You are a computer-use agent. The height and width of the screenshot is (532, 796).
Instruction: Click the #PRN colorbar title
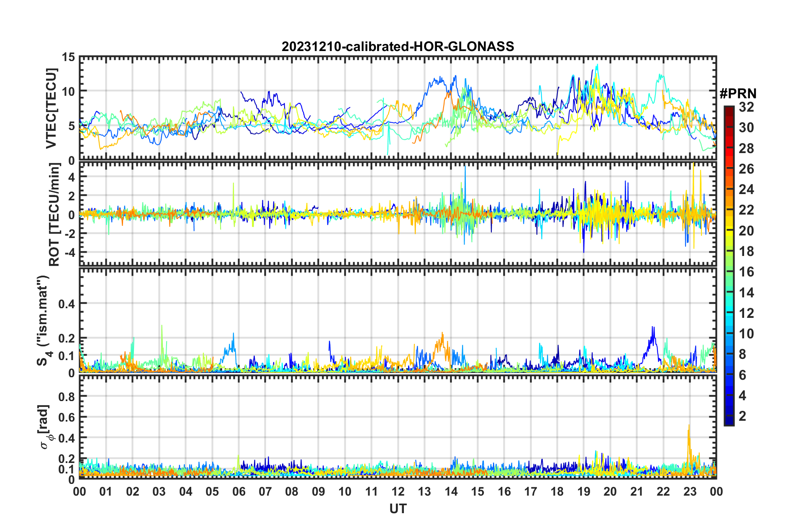(x=738, y=94)
